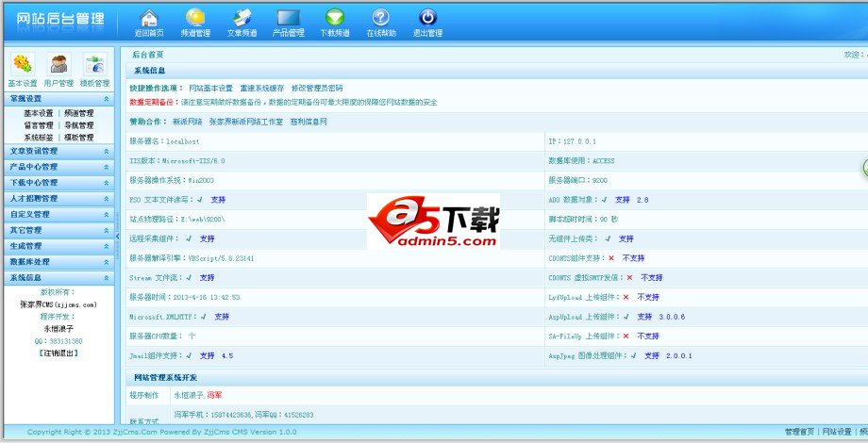Click AspJpeg 图像处理组件 version 2.0.0.1
The image size is (868, 443).
678,355
